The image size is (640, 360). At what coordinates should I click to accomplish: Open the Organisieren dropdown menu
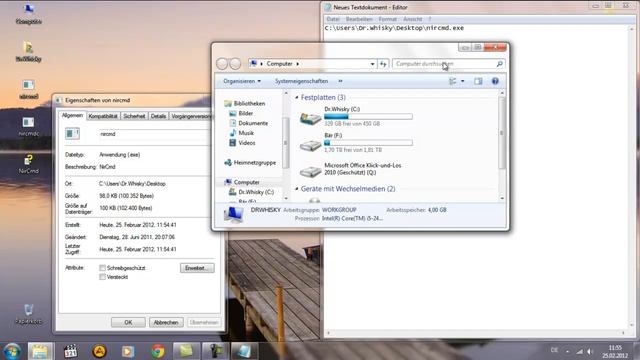(x=242, y=81)
